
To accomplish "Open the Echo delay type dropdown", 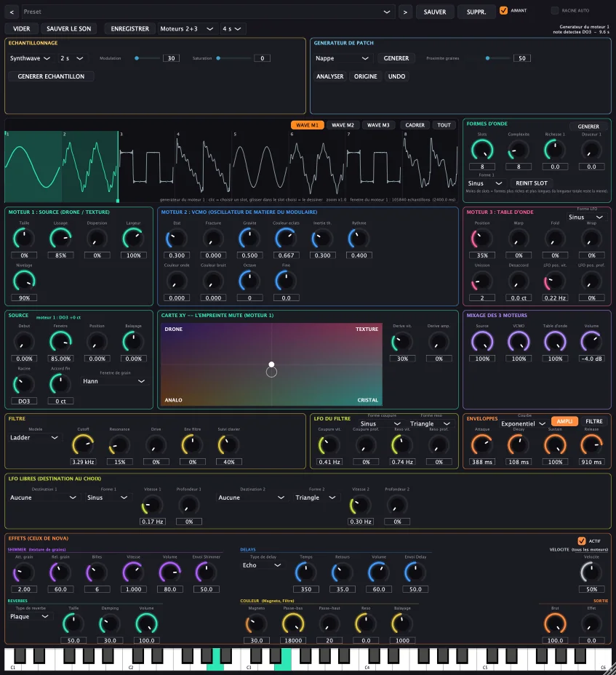I will (262, 565).
